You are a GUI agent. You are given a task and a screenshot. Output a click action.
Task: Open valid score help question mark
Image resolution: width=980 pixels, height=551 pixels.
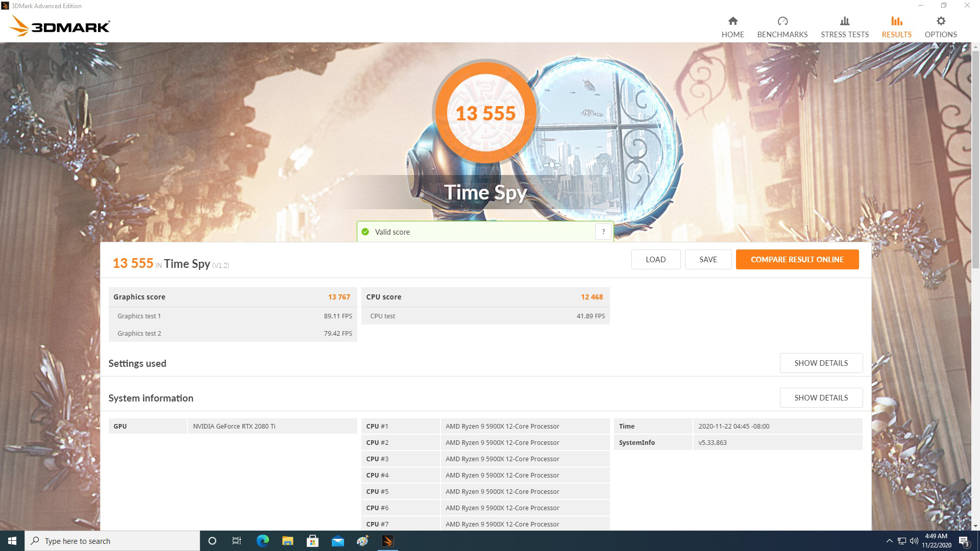[603, 232]
